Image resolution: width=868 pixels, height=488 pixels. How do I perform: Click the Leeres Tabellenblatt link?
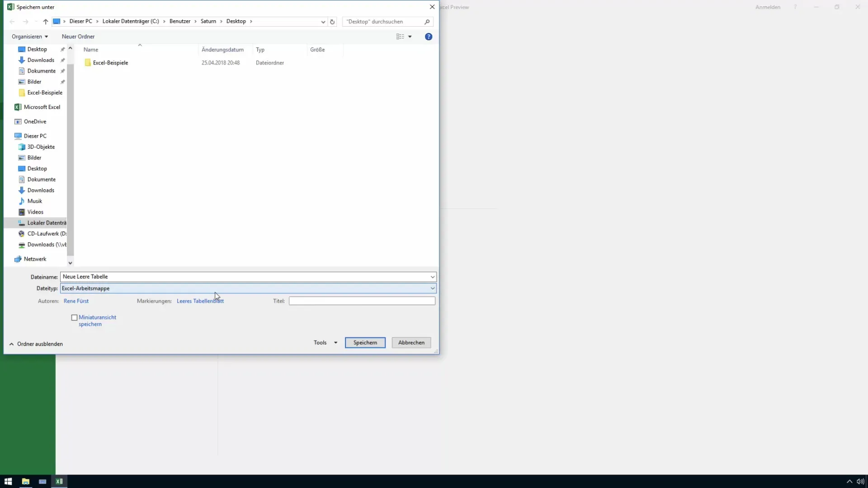click(200, 301)
